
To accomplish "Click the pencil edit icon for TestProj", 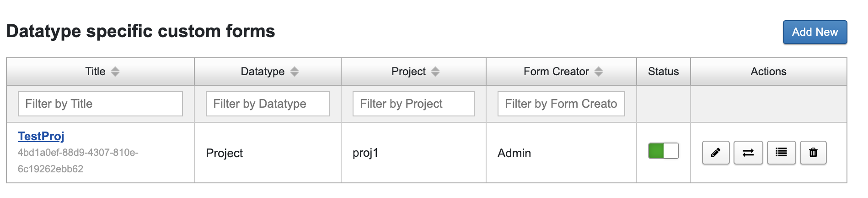I will click(x=716, y=153).
